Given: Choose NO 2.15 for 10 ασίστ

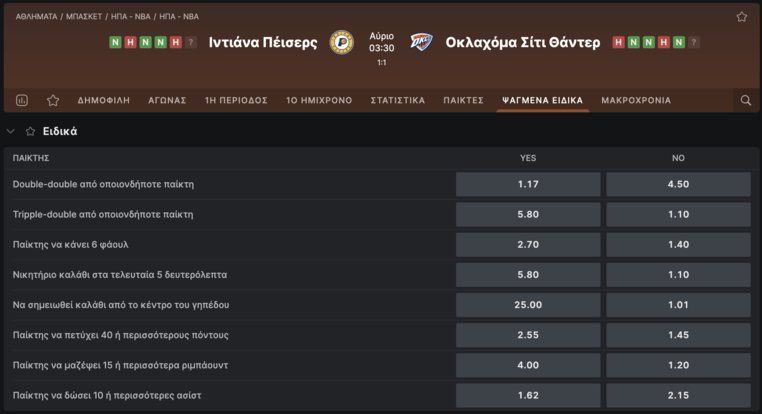Looking at the screenshot, I should (678, 395).
